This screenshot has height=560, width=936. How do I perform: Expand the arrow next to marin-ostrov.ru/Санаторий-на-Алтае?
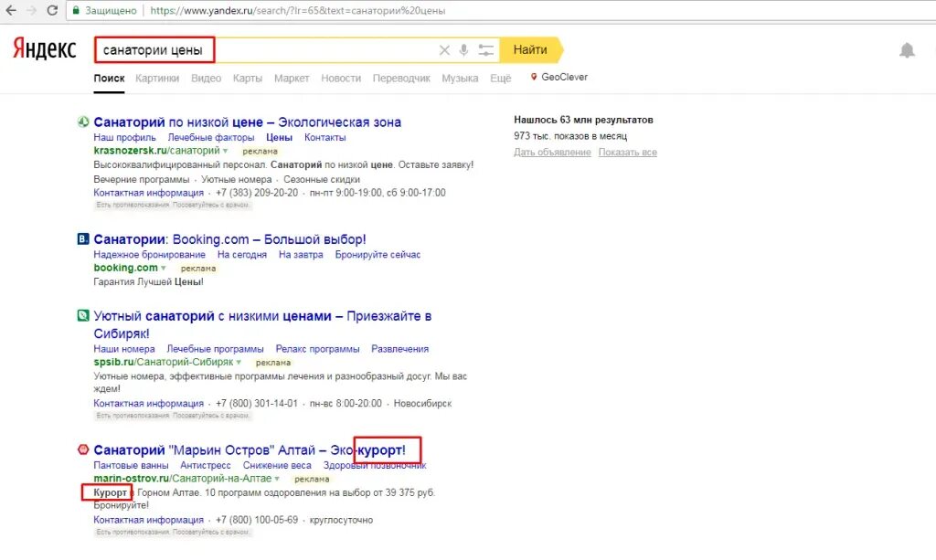coord(277,479)
